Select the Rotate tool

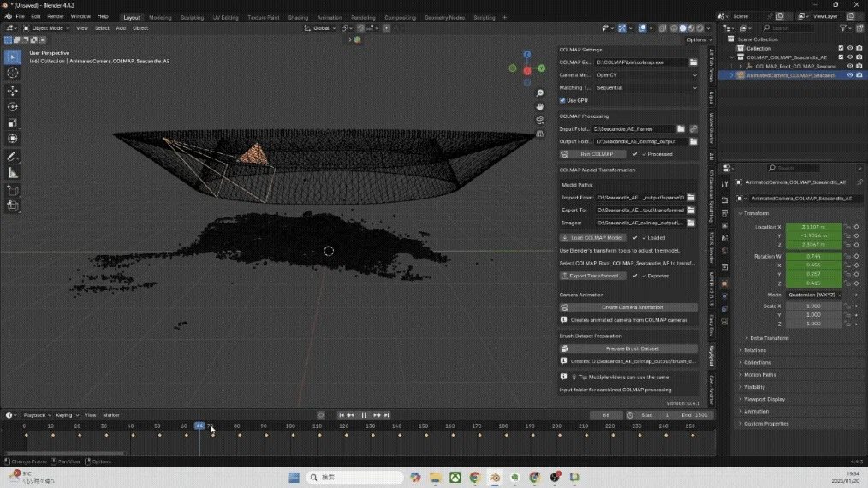click(12, 106)
